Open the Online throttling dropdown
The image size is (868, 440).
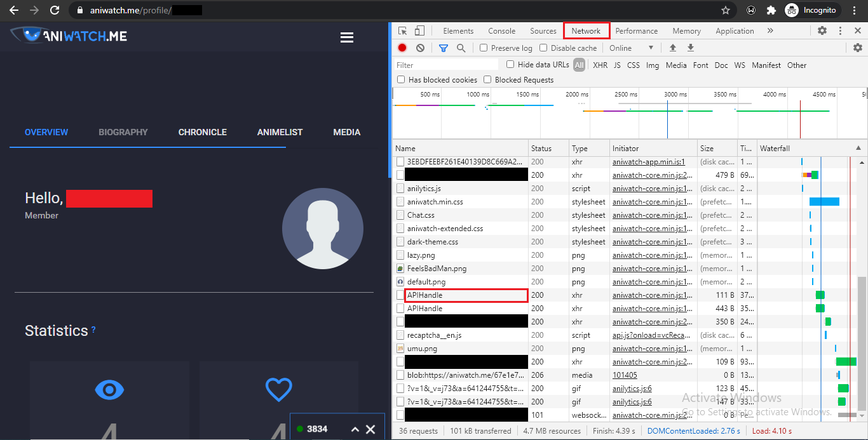[632, 48]
